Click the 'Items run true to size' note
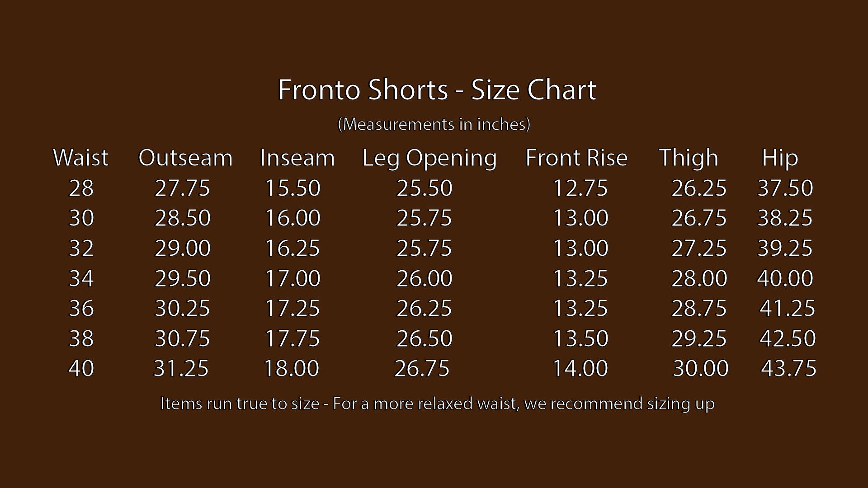 coord(437,404)
